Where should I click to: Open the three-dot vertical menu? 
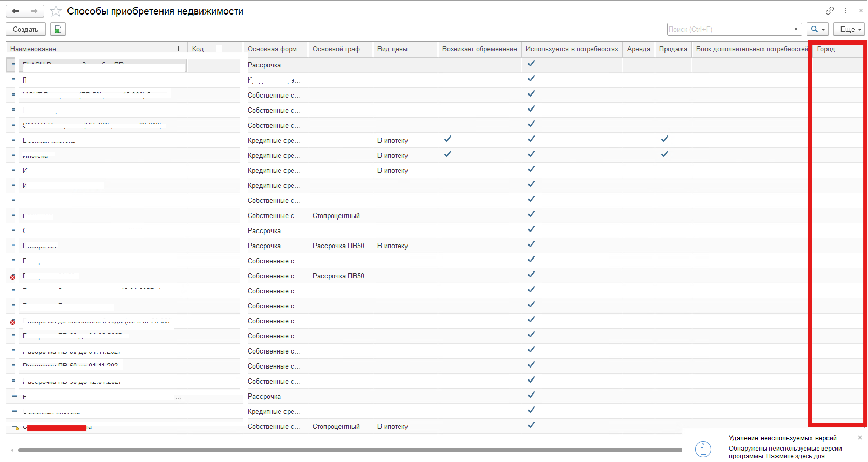(x=845, y=10)
